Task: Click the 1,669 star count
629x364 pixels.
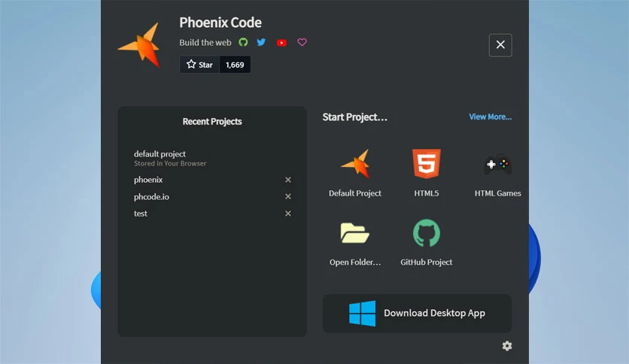Action: coord(235,65)
